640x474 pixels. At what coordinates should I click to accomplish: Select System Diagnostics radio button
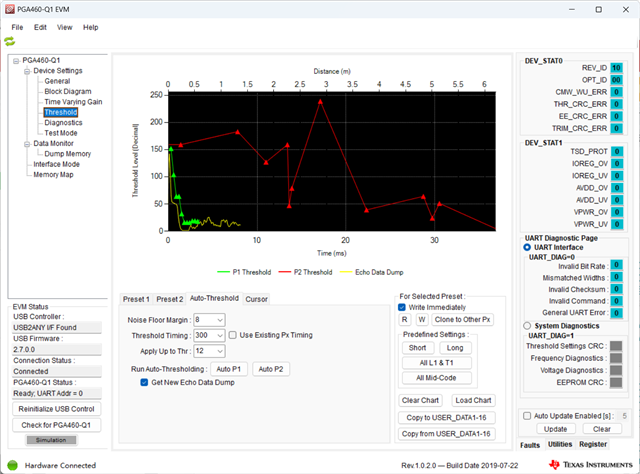(x=527, y=326)
